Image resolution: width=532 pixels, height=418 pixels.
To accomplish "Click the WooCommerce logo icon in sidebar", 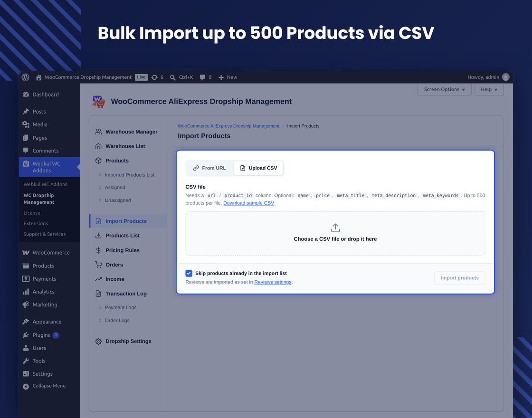I will [x=26, y=252].
